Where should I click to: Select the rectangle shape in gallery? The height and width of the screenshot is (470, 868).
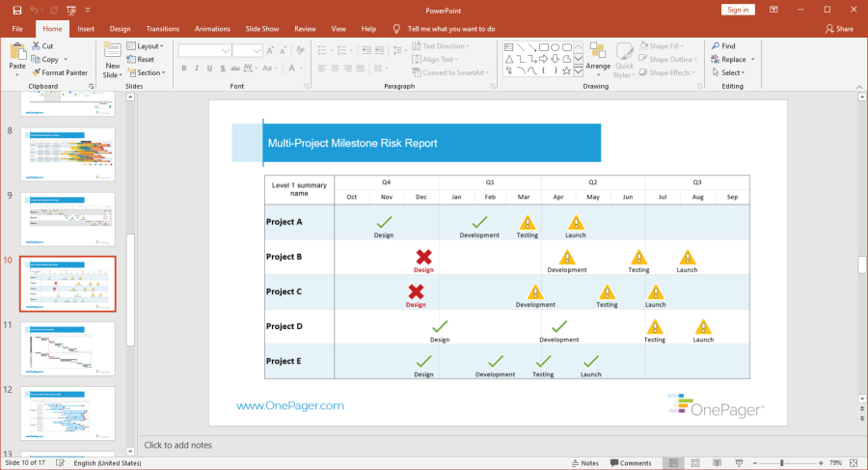coord(544,47)
